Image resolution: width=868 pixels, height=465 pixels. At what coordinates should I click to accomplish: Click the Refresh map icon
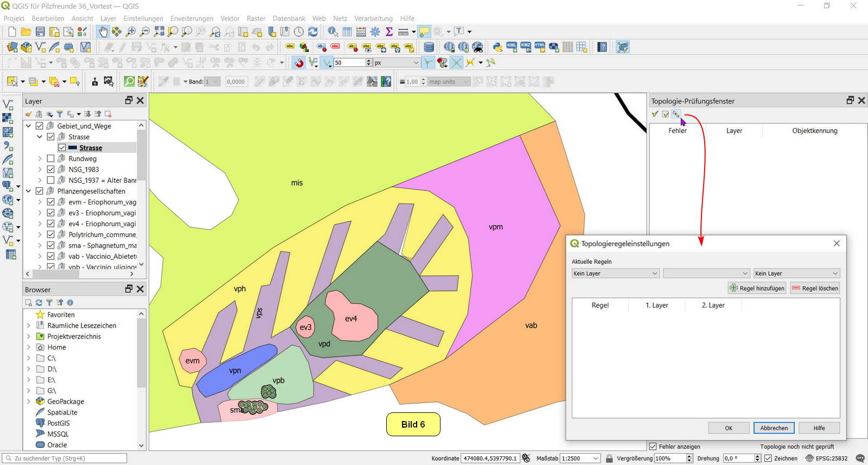(313, 32)
